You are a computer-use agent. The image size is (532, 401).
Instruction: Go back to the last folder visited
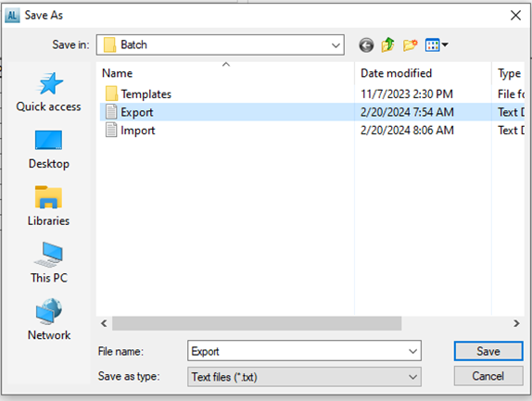(x=366, y=45)
